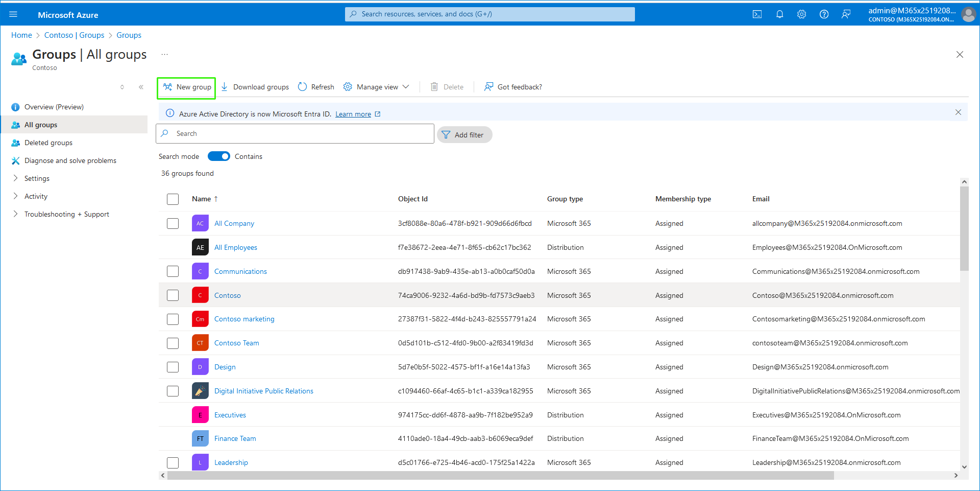Toggle the Search mode Contains switch
Screen dimensions: 980x491
point(219,156)
